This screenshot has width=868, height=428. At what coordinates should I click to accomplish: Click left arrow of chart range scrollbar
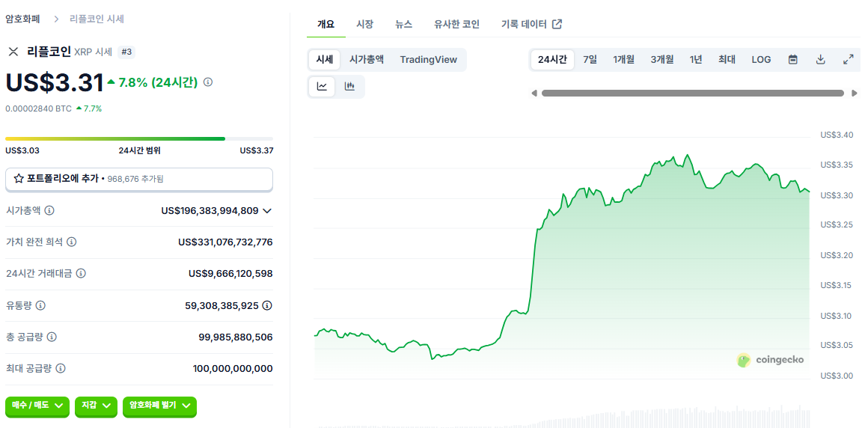coord(534,93)
